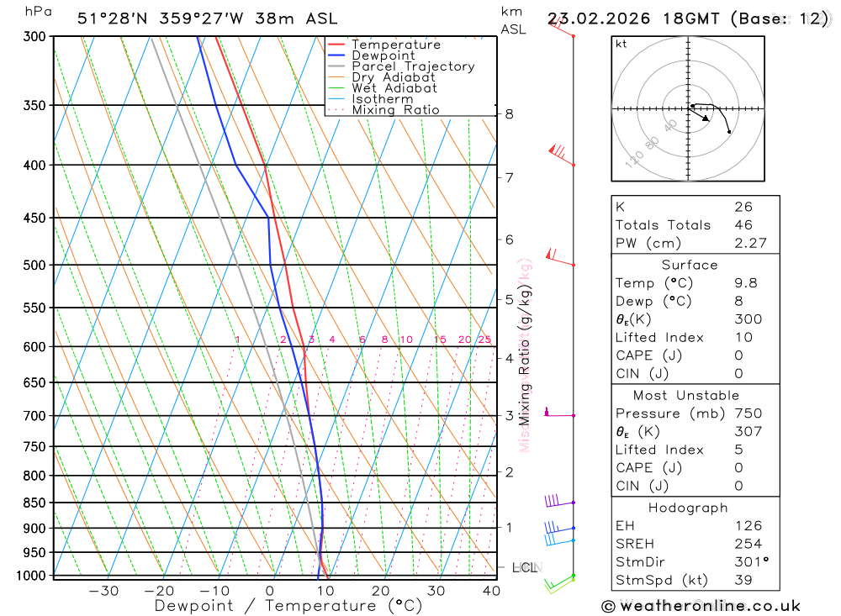Click the StmSpd (kt) value 39
The width and height of the screenshot is (841, 616).
743,580
